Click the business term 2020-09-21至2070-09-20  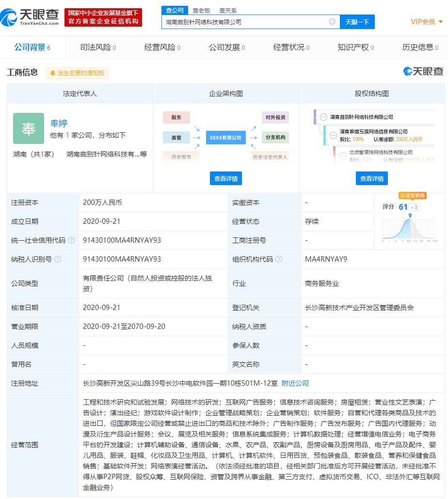(x=124, y=326)
